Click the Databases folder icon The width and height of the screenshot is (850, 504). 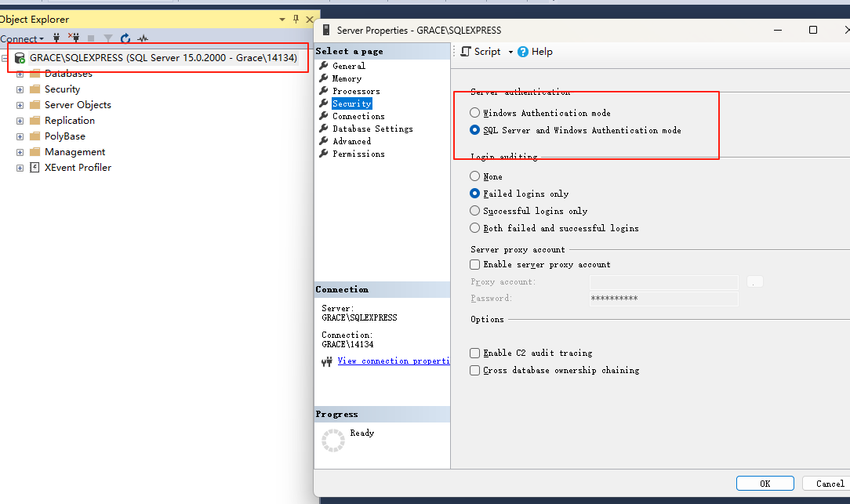35,74
